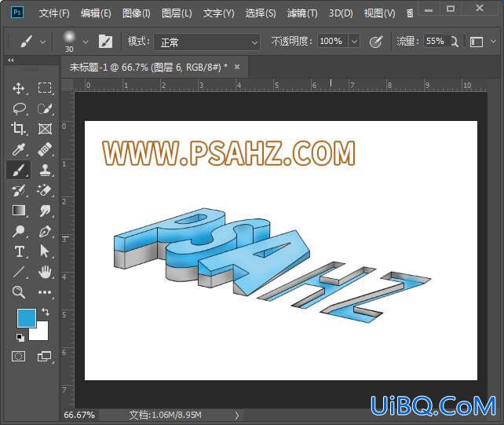The width and height of the screenshot is (504, 425).
Task: Select the Eraser tool
Action: pyautogui.click(x=45, y=190)
